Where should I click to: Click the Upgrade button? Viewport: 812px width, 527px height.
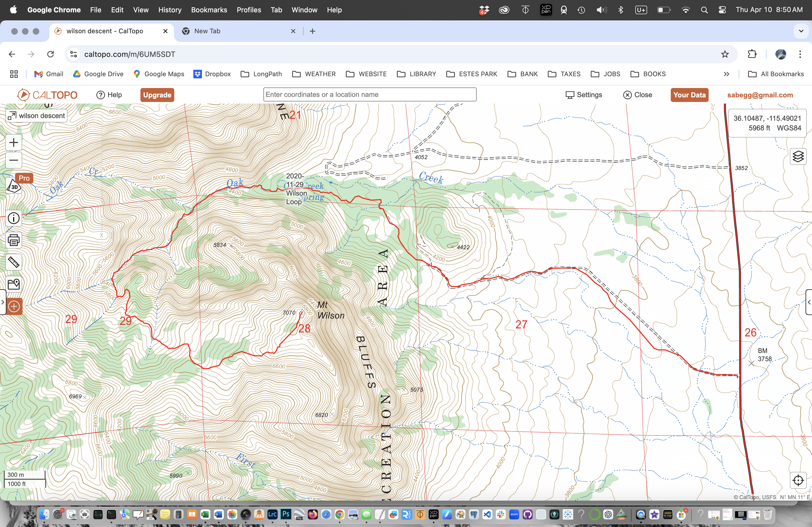[x=157, y=95]
